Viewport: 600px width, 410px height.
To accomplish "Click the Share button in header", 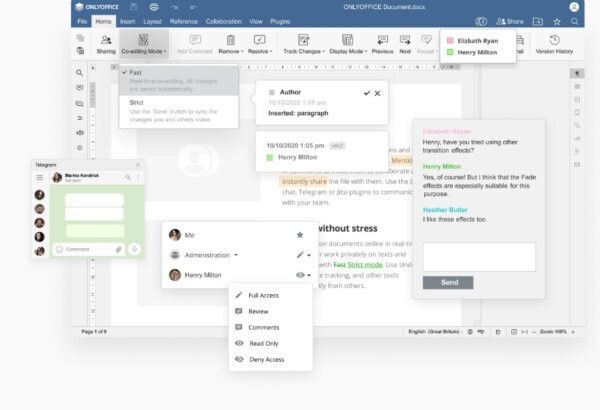I will click(510, 21).
